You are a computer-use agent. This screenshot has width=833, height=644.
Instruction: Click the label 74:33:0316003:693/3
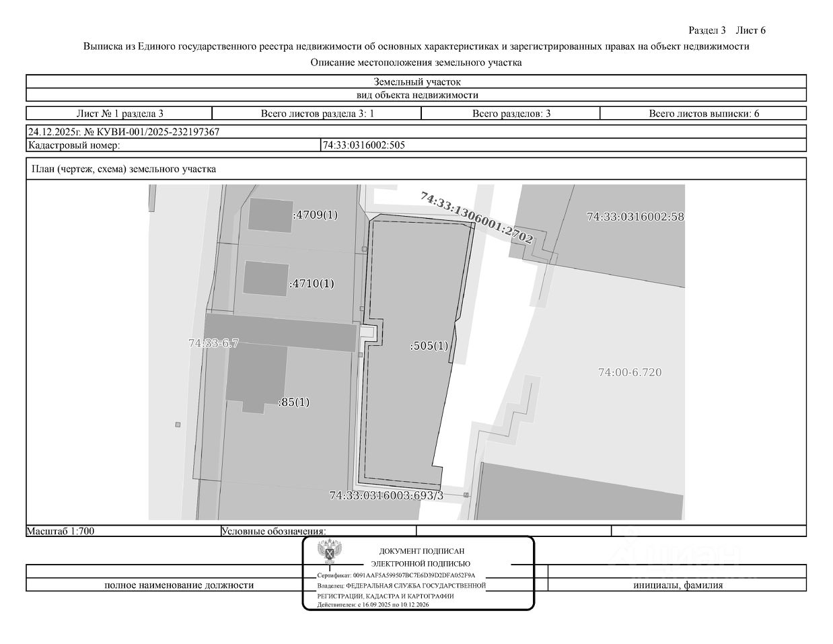click(x=386, y=495)
